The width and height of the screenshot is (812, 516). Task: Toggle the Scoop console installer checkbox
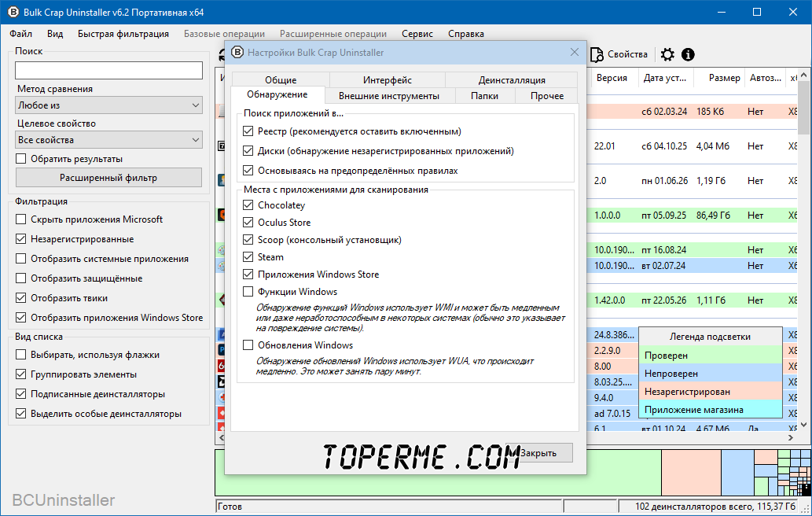[248, 240]
